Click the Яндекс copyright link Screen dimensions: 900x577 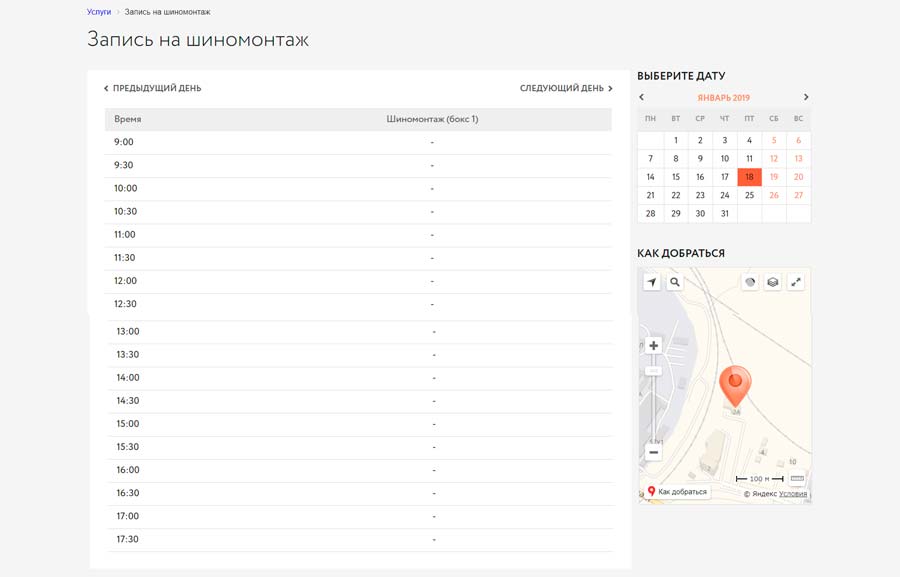pyautogui.click(x=766, y=493)
